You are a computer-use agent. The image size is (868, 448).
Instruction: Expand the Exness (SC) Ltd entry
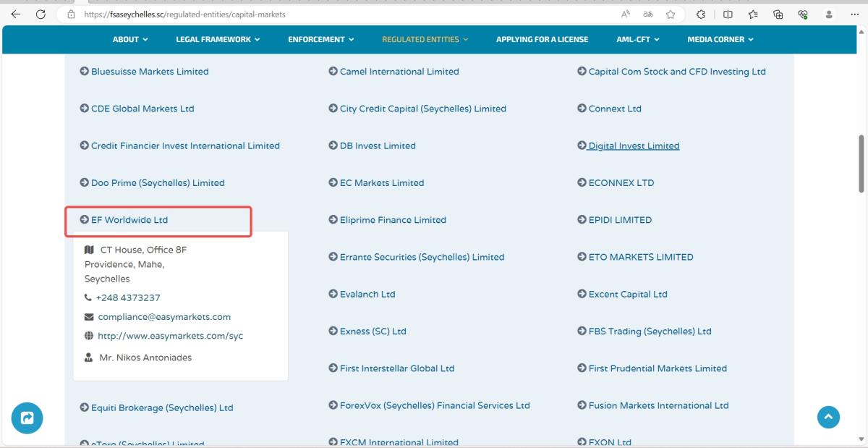373,331
